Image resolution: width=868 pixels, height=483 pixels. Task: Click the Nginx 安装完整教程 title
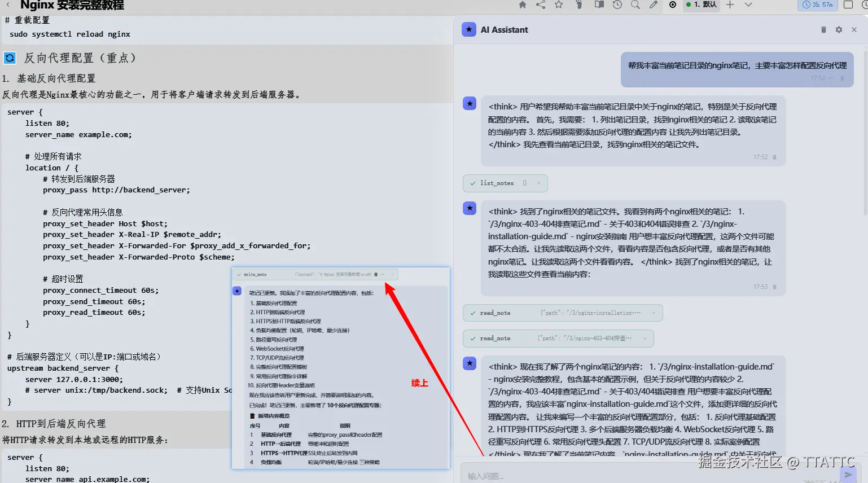tap(72, 5)
